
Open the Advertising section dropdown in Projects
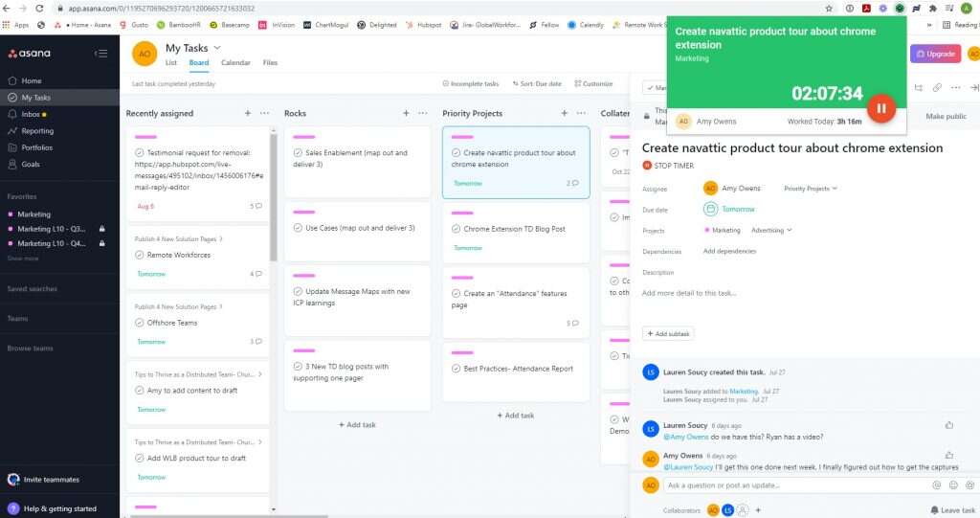click(771, 230)
